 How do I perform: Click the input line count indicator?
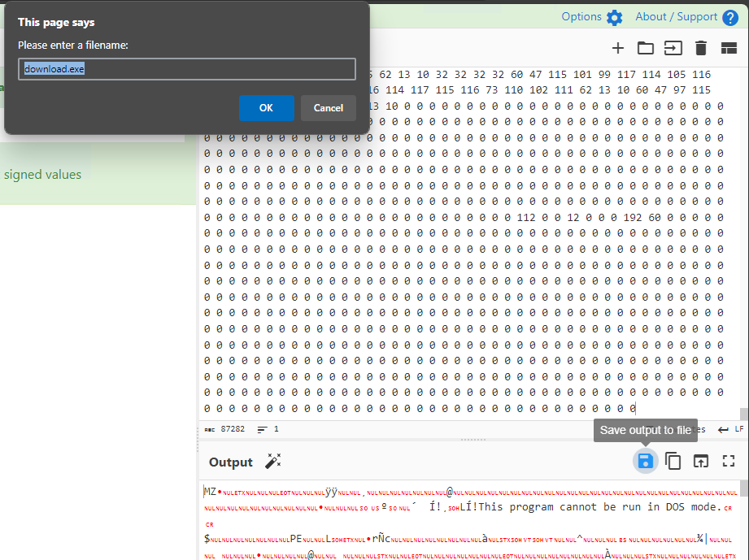click(x=268, y=429)
